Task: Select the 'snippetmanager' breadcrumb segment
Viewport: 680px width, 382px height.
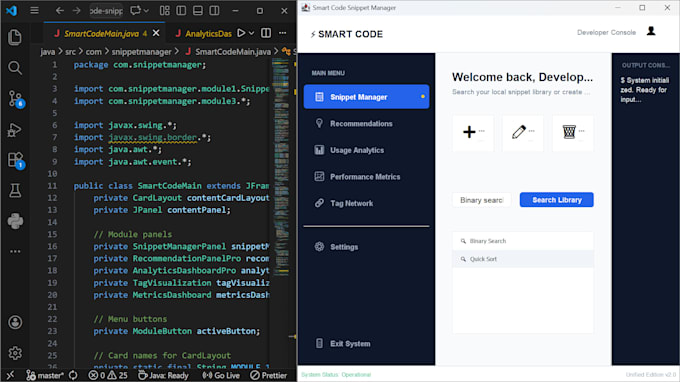Action: pyautogui.click(x=141, y=52)
